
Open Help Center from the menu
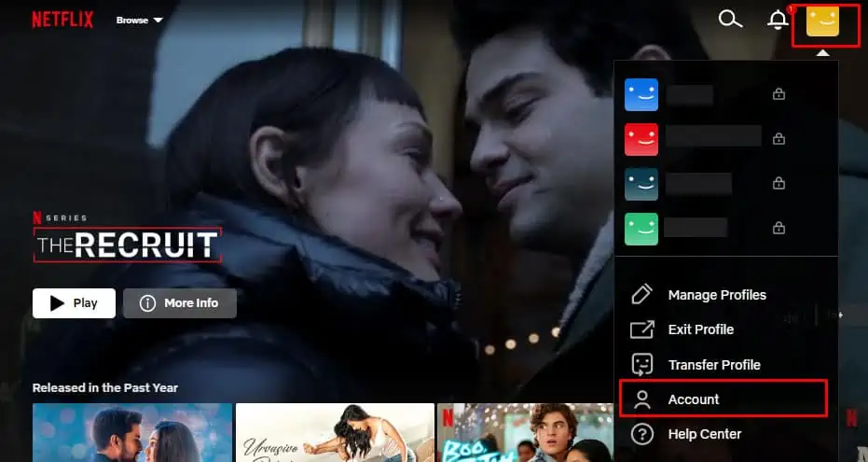pyautogui.click(x=704, y=434)
